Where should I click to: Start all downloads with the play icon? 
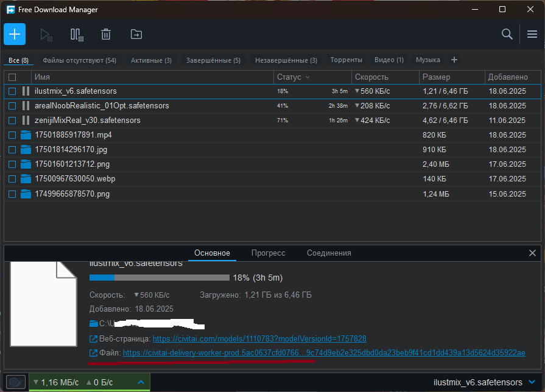(x=46, y=35)
